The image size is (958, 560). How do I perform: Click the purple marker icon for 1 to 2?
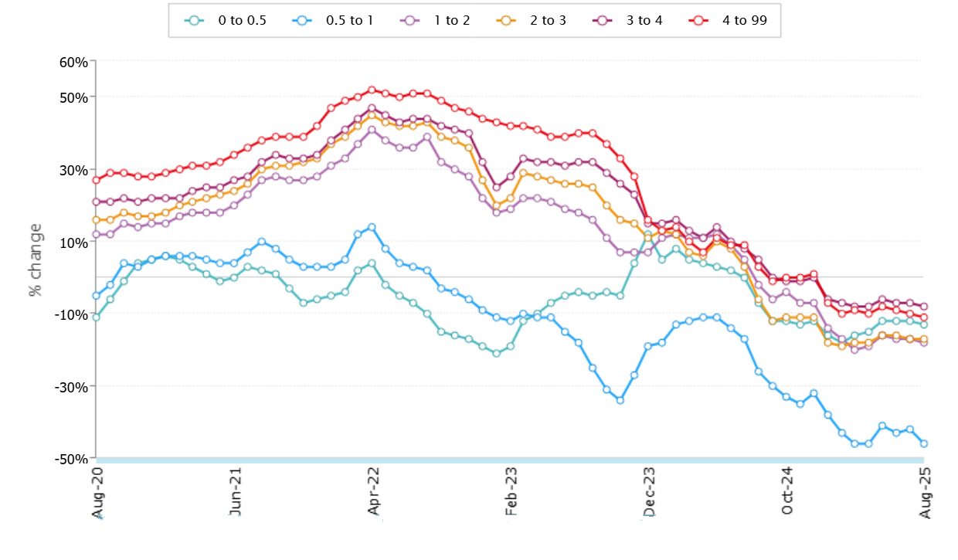413,21
